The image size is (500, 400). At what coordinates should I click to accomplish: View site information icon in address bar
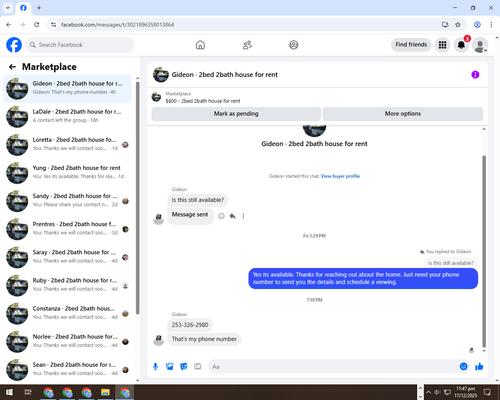tap(53, 25)
